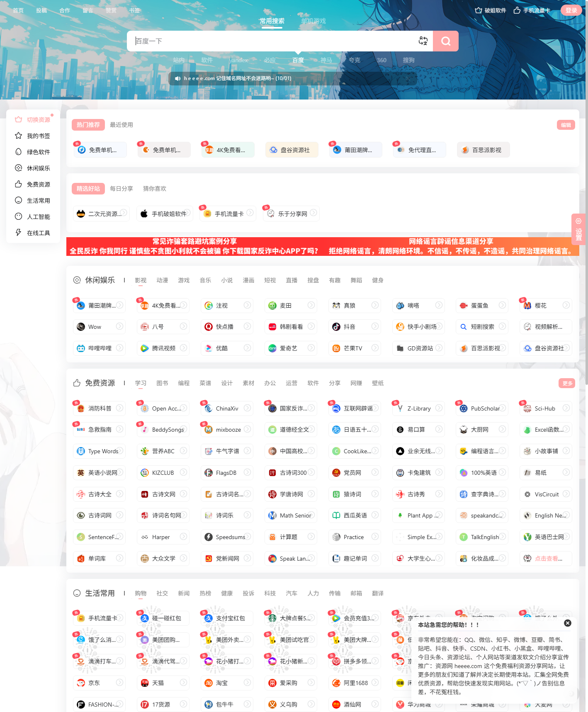Click the 更多 button in the 免费资源 section
Image resolution: width=588 pixels, height=712 pixels.
[x=567, y=383]
